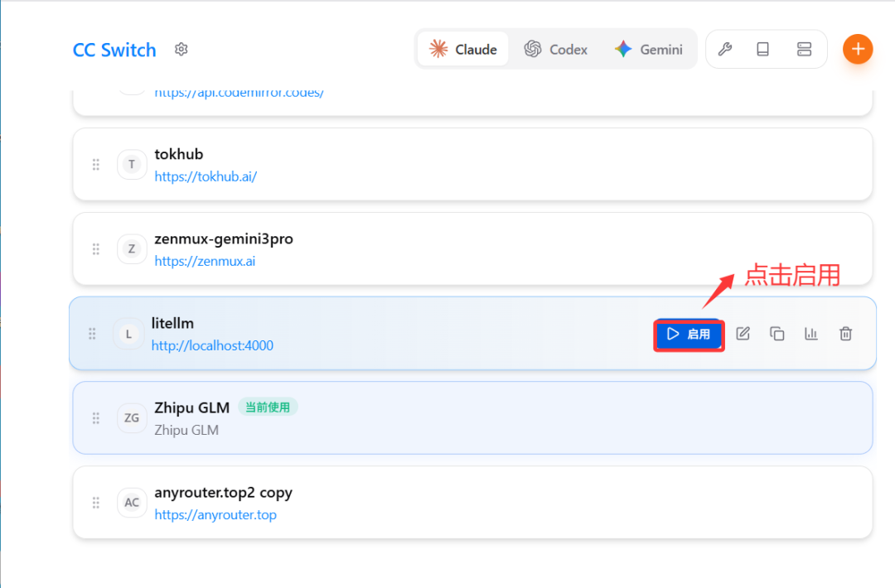Switch to the Claude tab
The width and height of the screenshot is (895, 588).
pos(463,50)
